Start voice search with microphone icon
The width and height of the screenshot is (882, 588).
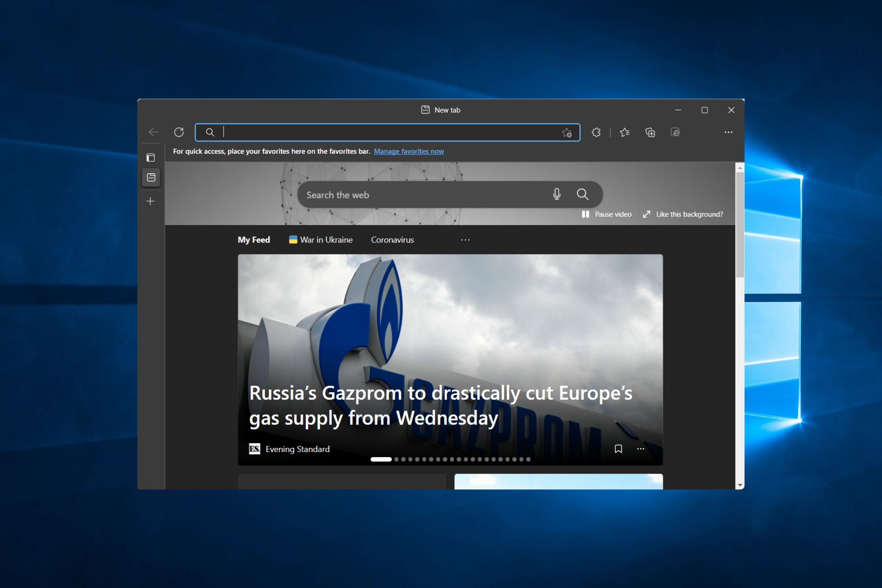point(557,194)
